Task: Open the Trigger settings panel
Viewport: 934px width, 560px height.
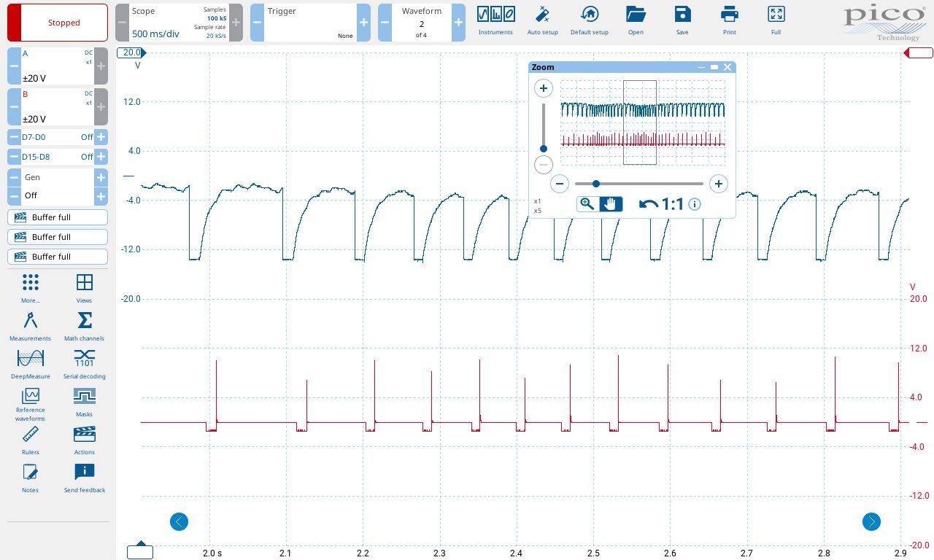Action: [310, 23]
